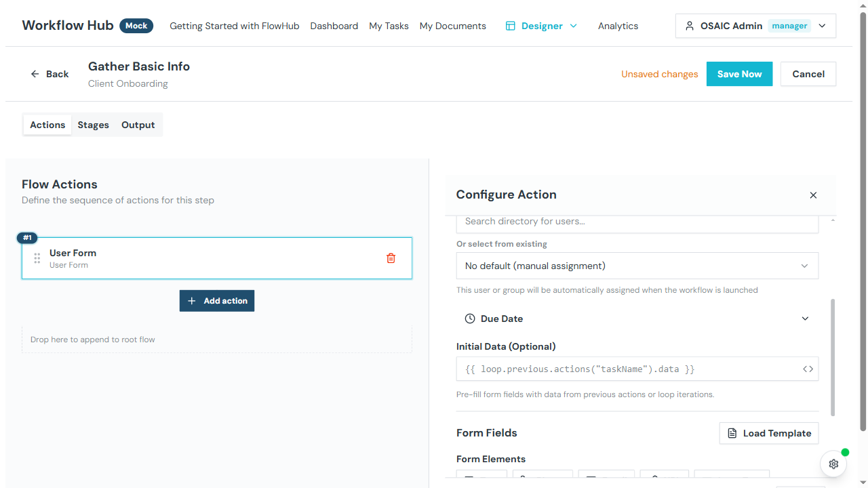
Task: Click the plus icon on Add action
Action: coord(193,300)
